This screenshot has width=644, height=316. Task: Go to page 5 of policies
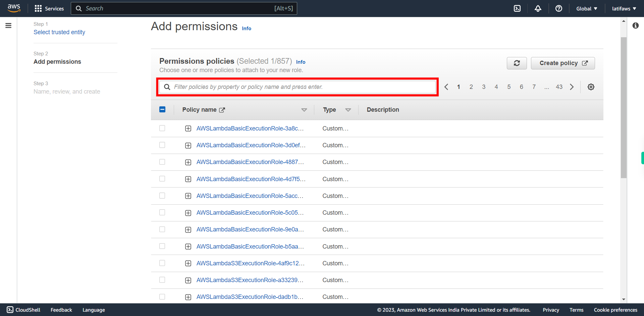509,87
